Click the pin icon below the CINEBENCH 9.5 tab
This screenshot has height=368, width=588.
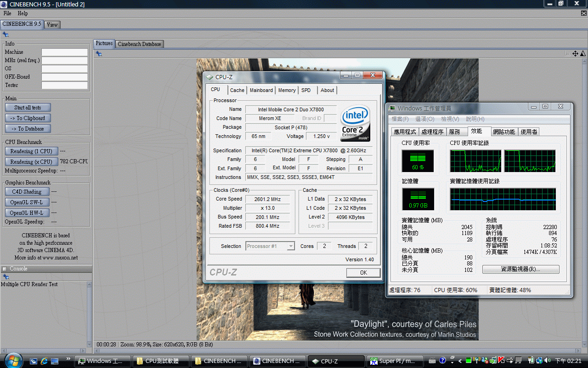(6, 34)
